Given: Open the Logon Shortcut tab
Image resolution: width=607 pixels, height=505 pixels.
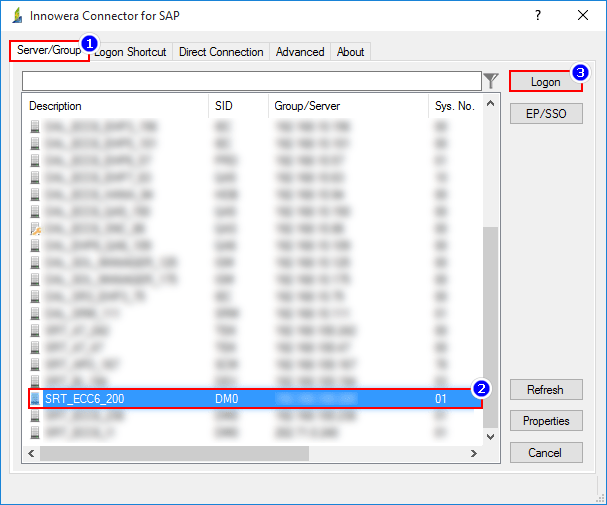Looking at the screenshot, I should [131, 52].
